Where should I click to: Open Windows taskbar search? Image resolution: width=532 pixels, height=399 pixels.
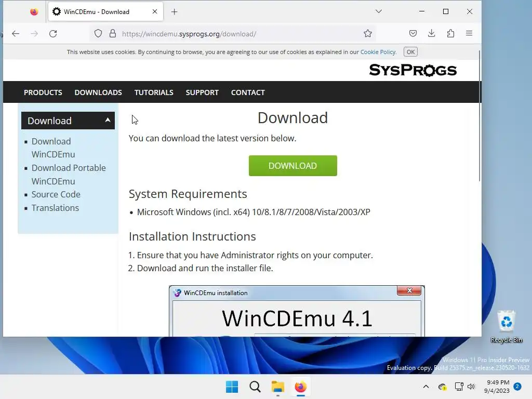(x=255, y=387)
